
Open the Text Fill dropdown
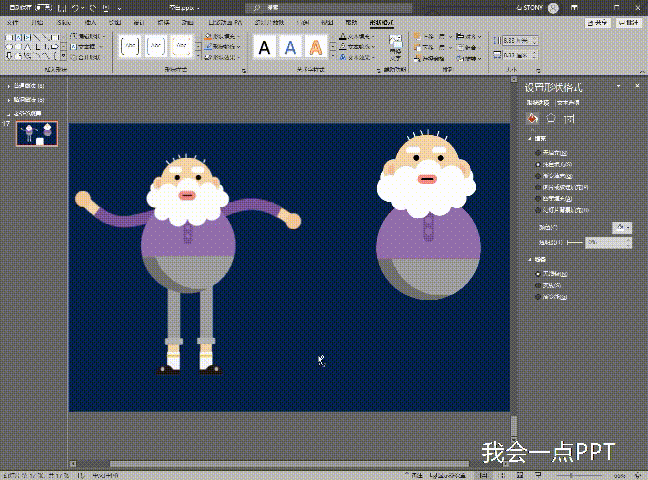click(357, 36)
